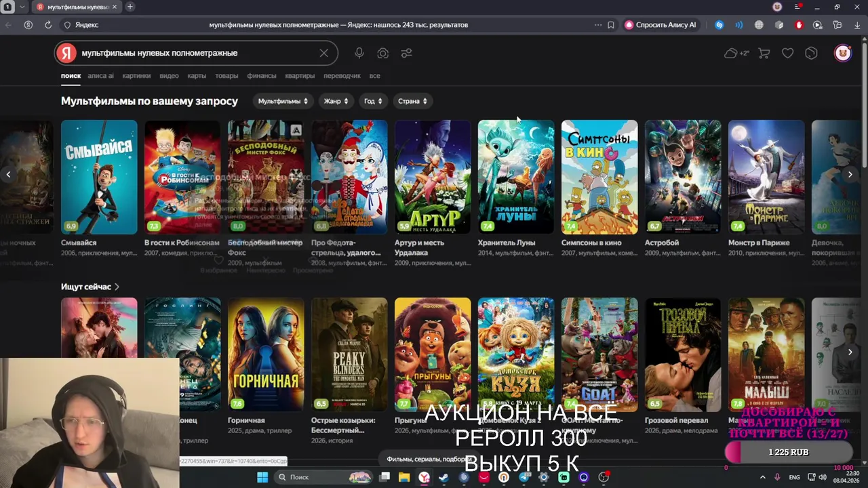This screenshot has height=488, width=868.
Task: Click the browser address bar
Action: pos(338,24)
